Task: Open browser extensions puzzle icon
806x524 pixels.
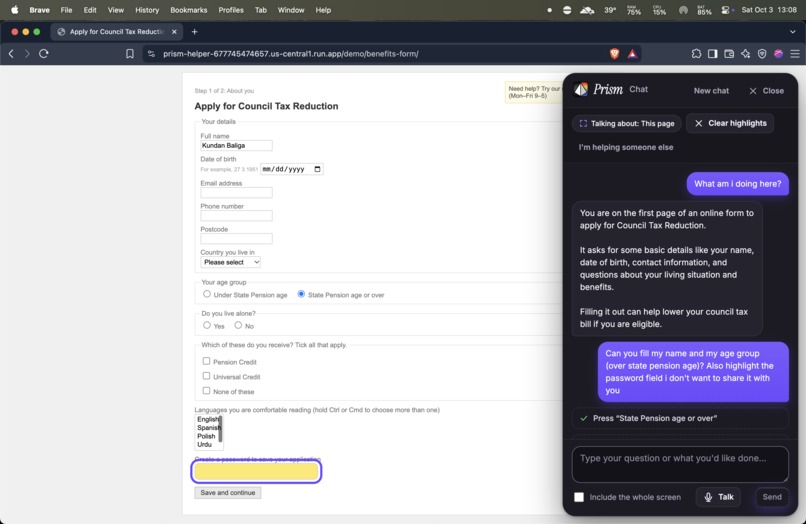Action: (696, 53)
